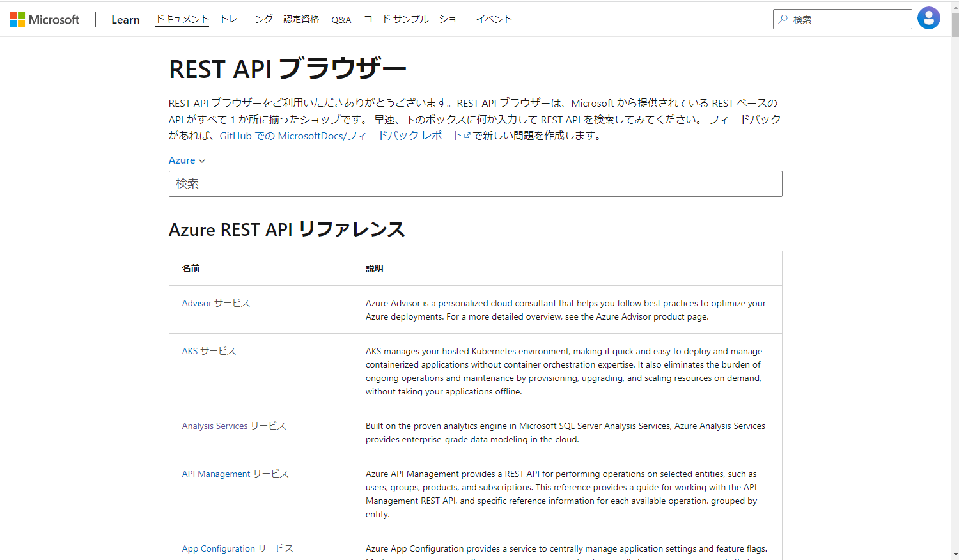
Task: Click the 説明 column header
Action: (375, 268)
